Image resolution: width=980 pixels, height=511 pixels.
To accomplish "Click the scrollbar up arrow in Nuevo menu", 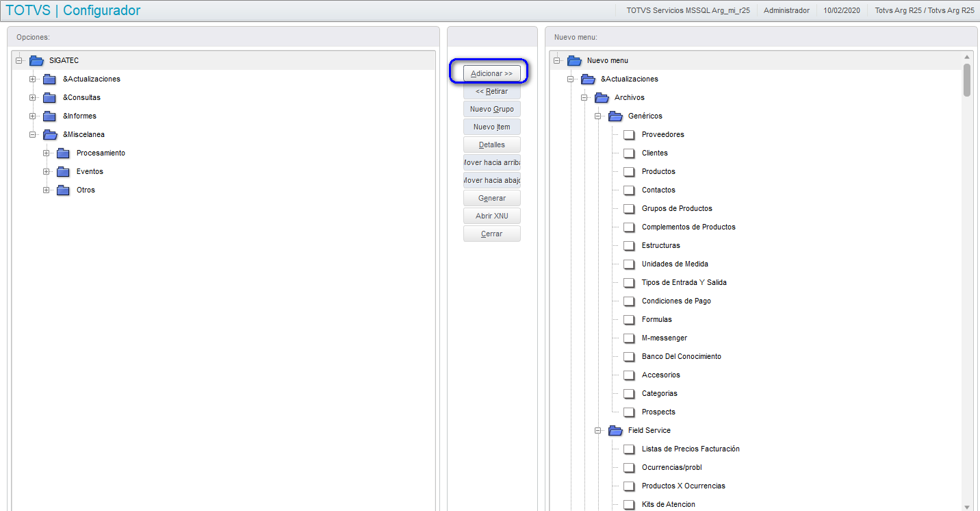I will 967,56.
